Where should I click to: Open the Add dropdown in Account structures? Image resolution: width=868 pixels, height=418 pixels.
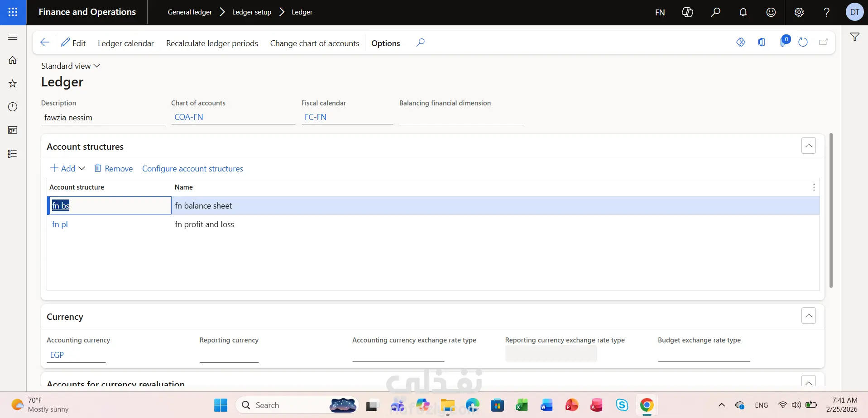click(67, 168)
